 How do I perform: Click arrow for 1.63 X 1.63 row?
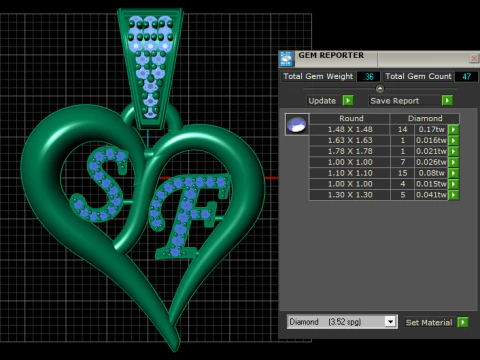pos(454,140)
